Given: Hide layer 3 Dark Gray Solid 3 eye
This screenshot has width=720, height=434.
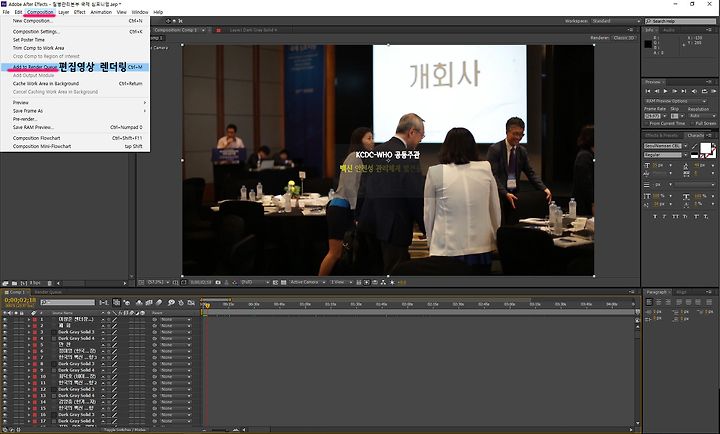Looking at the screenshot, I should click(5, 332).
